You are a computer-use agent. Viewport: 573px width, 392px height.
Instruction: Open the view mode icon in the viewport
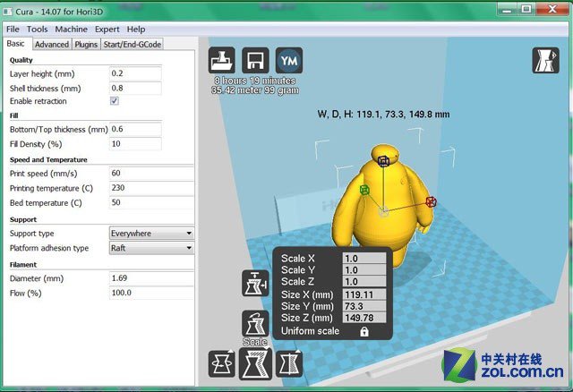point(545,60)
